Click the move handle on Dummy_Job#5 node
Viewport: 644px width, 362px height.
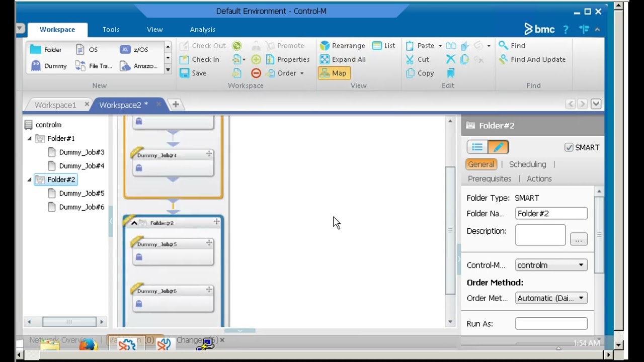(x=209, y=243)
